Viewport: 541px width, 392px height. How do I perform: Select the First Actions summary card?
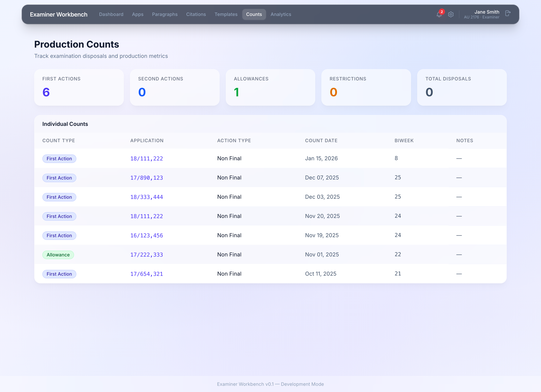pyautogui.click(x=79, y=87)
